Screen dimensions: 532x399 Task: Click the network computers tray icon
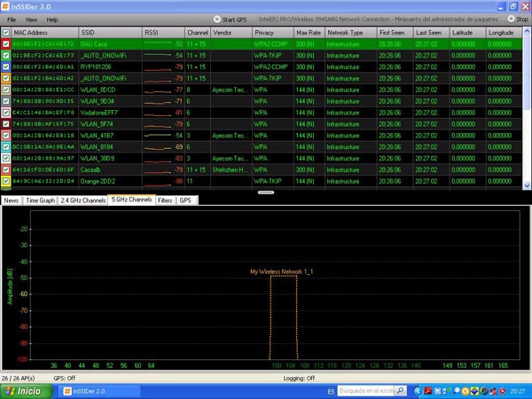[x=447, y=391]
